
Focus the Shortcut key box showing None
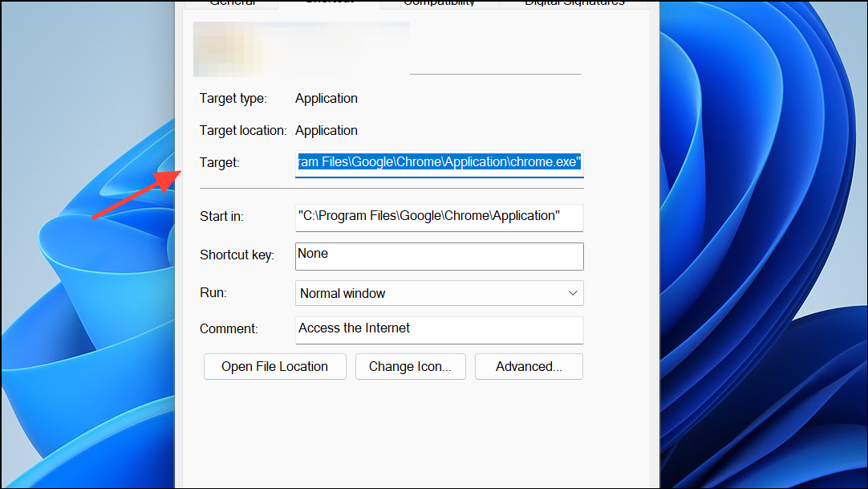click(439, 255)
